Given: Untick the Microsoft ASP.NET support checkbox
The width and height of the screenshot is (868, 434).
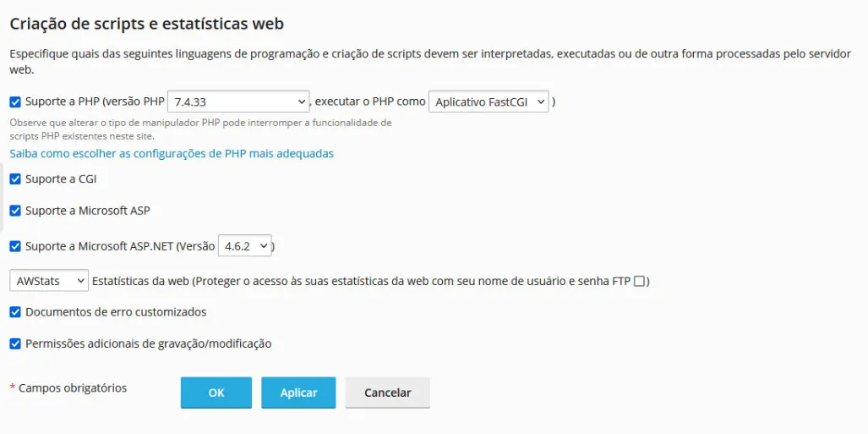Looking at the screenshot, I should coord(15,246).
